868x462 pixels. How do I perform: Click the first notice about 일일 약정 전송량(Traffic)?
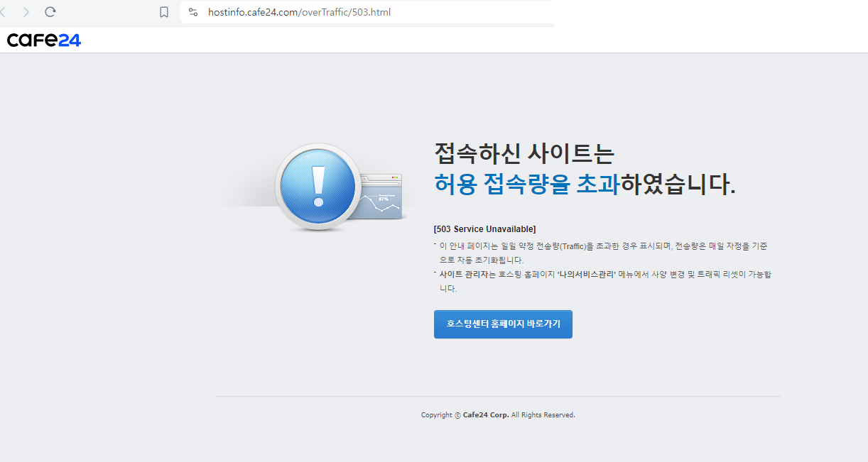604,253
